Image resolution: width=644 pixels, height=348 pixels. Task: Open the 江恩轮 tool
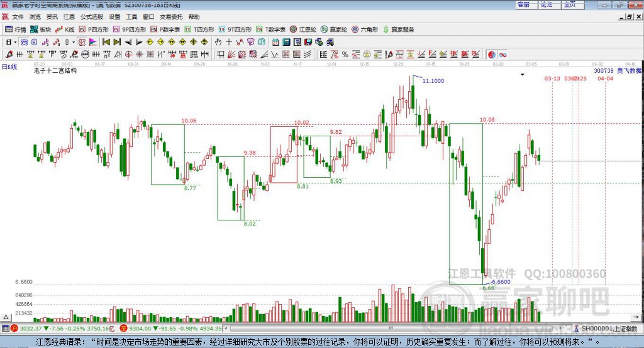(303, 30)
